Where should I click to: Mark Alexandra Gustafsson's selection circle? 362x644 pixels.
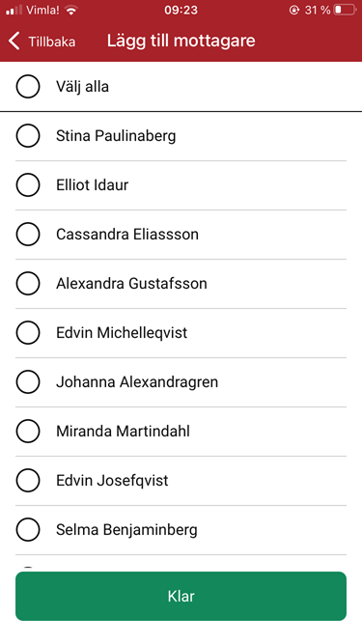click(x=28, y=284)
